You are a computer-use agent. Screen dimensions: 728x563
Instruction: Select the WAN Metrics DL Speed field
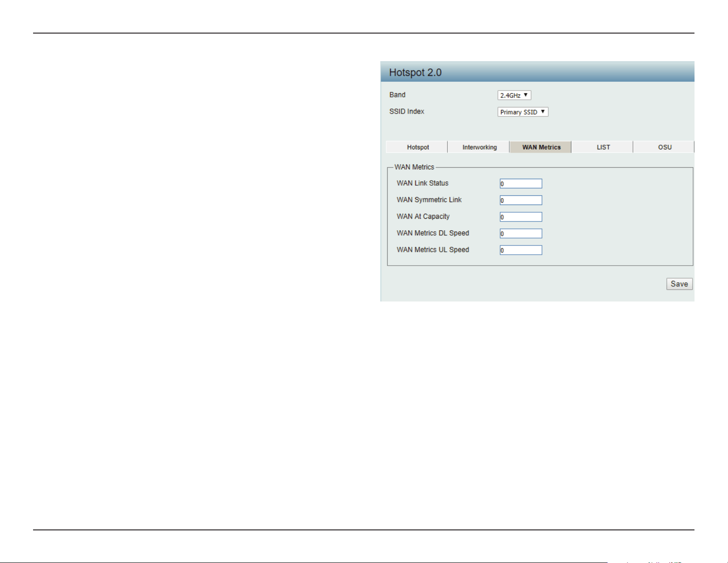click(521, 233)
